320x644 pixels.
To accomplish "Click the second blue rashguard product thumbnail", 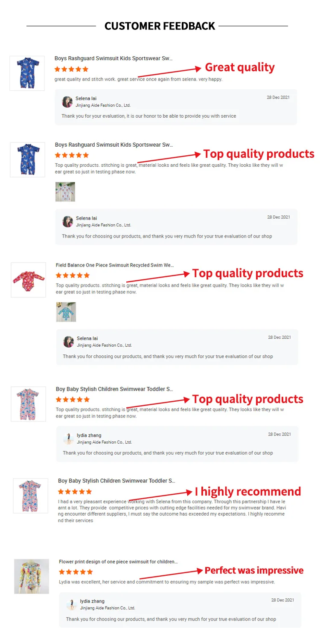I will pyautogui.click(x=27, y=160).
